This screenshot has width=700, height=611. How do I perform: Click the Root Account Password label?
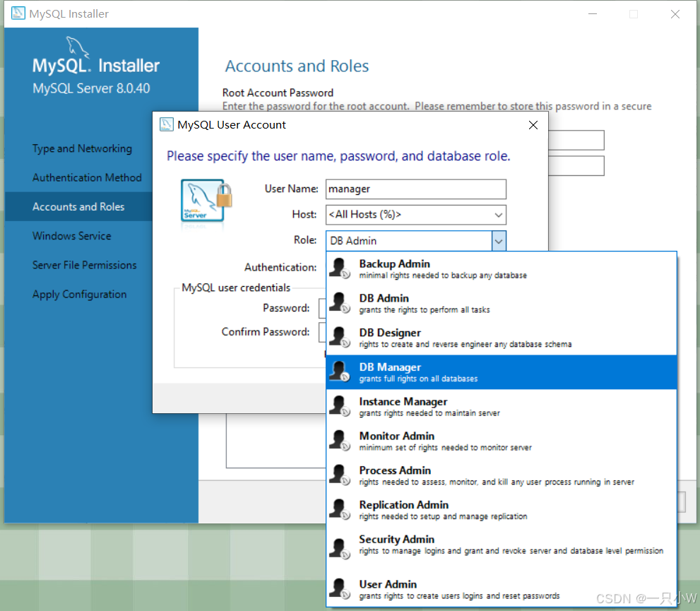[278, 93]
